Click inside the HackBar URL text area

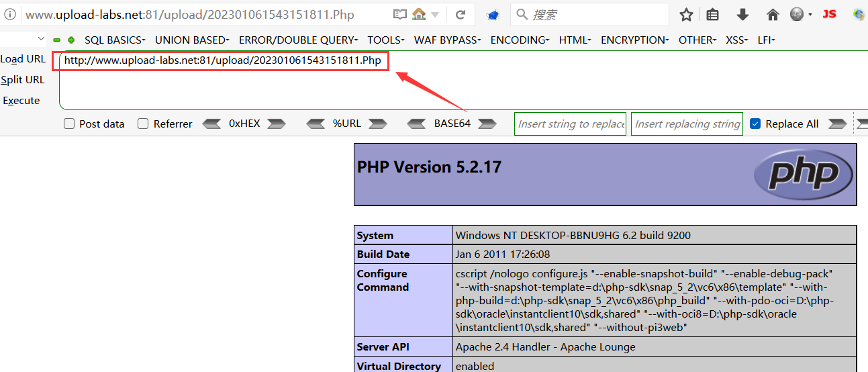coord(463,81)
